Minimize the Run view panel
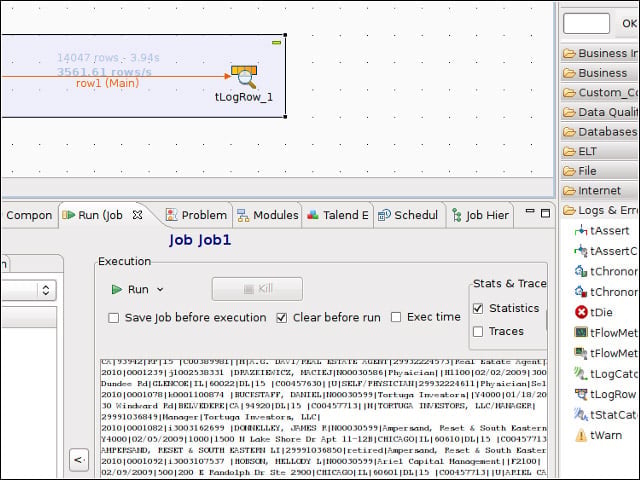The height and width of the screenshot is (480, 640). coord(530,211)
